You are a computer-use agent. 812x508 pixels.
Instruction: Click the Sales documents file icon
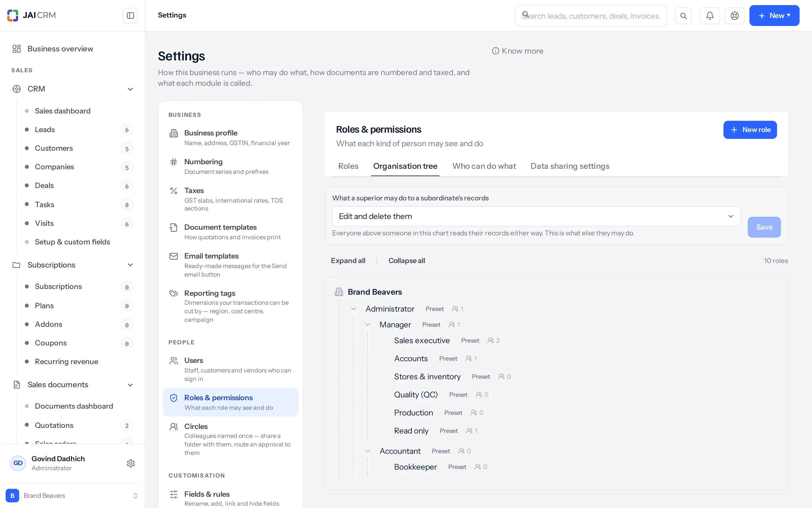click(x=16, y=384)
